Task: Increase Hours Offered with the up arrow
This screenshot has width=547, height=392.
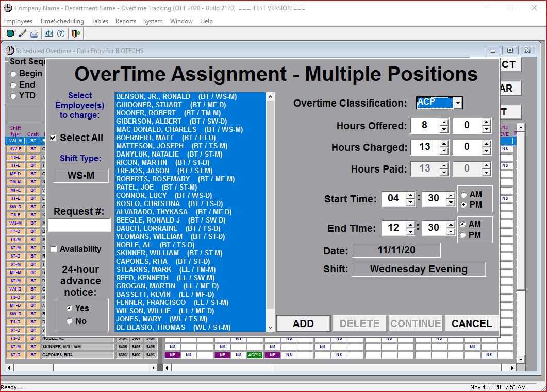Action: (444, 122)
